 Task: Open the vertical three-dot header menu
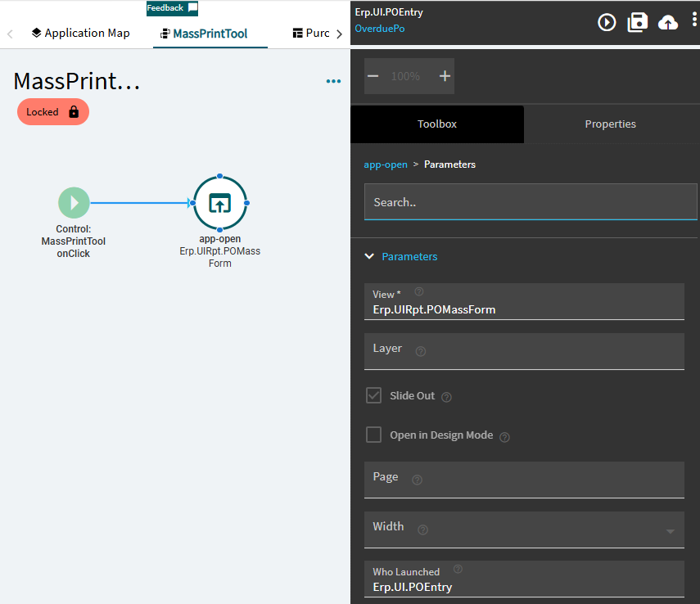tap(694, 20)
